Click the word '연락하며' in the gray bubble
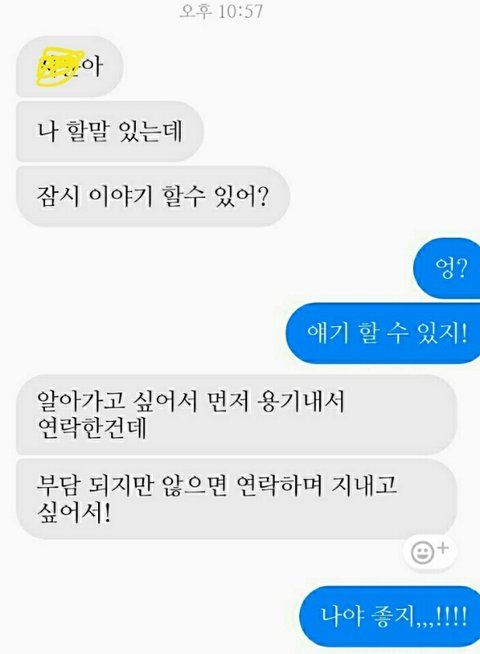 280,485
